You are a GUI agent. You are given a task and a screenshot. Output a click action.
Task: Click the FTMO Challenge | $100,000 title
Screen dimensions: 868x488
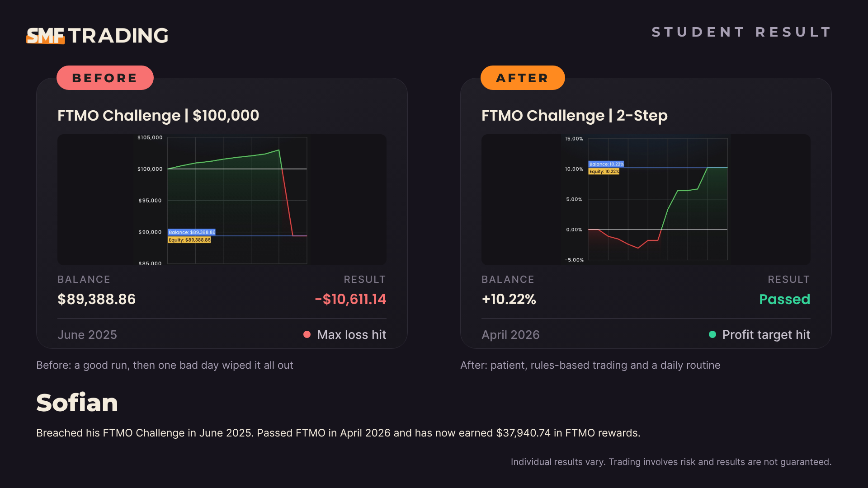(x=158, y=116)
